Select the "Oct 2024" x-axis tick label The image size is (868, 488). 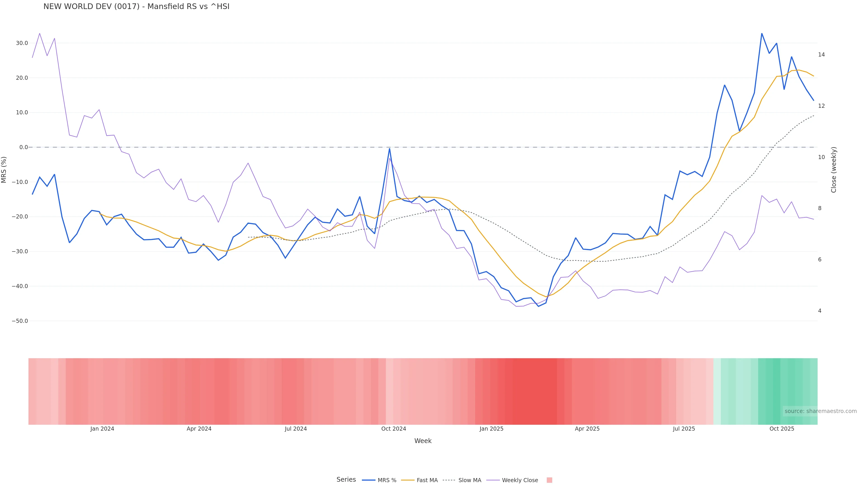394,429
